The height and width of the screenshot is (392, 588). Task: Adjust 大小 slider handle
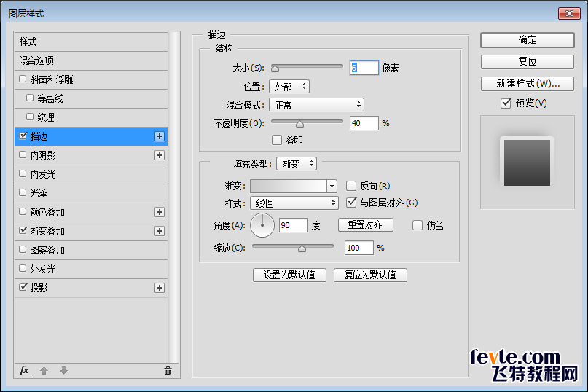click(x=275, y=68)
